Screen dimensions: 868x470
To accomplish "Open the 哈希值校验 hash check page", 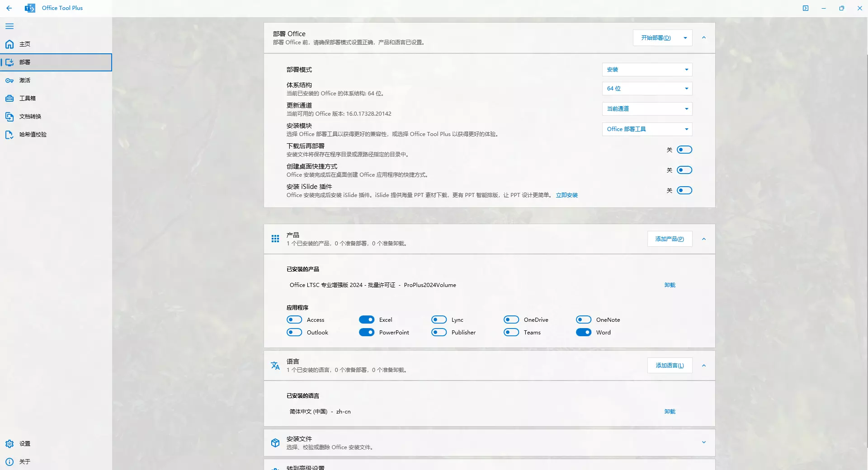I will pyautogui.click(x=33, y=135).
